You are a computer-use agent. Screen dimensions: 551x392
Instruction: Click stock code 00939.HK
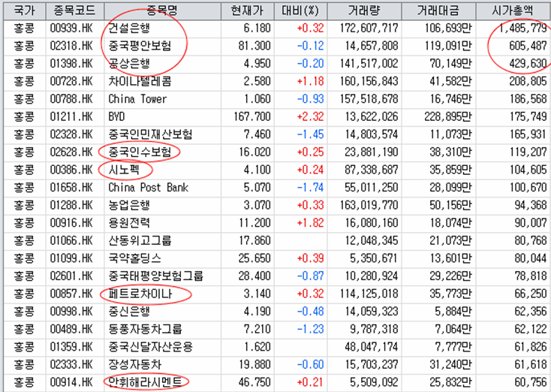tap(71, 28)
